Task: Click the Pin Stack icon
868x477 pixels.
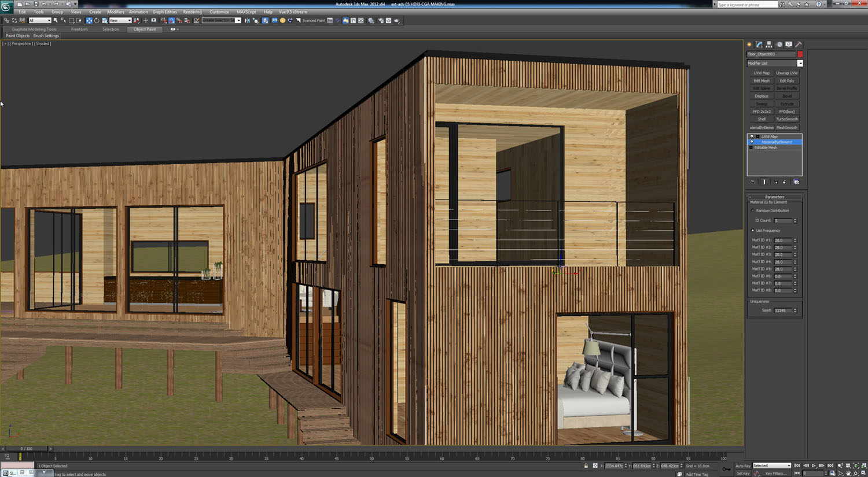Action: pyautogui.click(x=753, y=182)
